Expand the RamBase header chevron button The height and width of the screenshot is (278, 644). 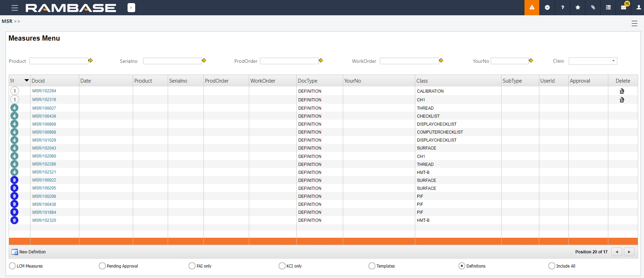click(131, 8)
